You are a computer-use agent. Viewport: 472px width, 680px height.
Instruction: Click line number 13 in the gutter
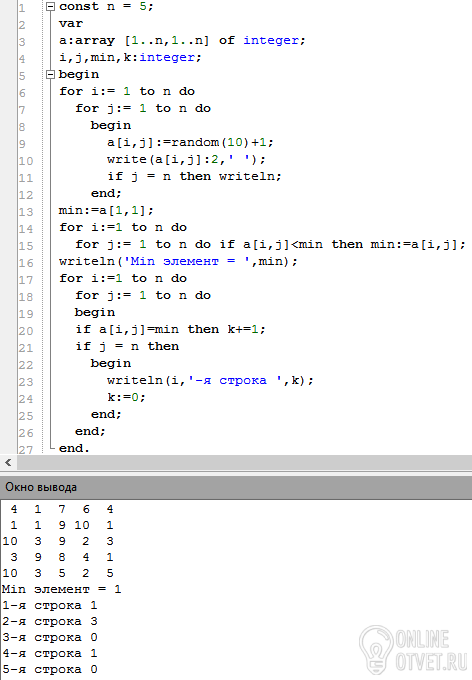click(26, 212)
